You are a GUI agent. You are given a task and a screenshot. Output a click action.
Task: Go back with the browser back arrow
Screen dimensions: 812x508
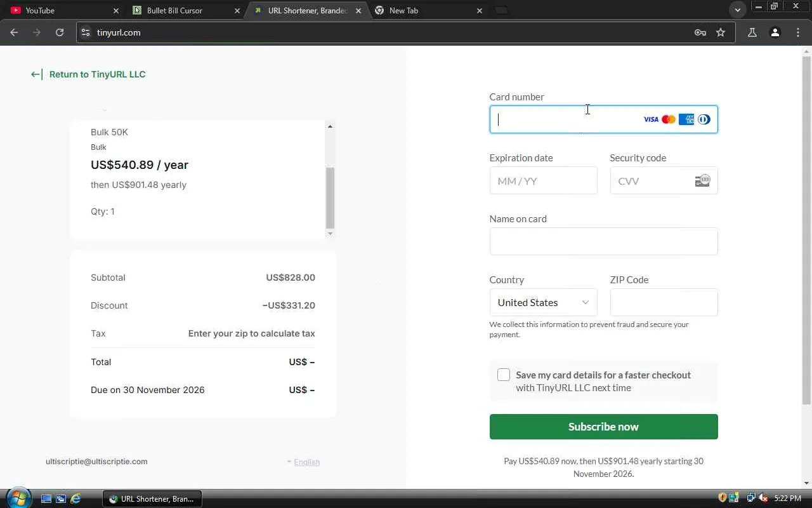[x=14, y=32]
